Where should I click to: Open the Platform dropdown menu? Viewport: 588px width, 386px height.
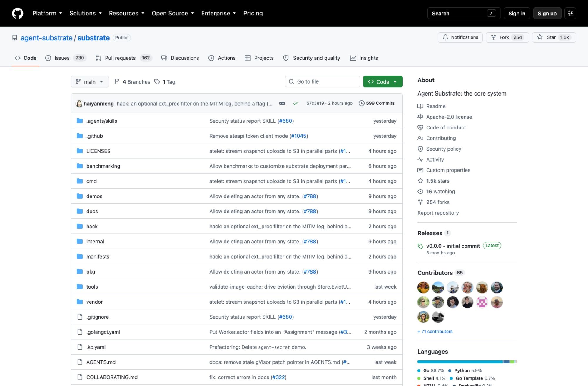47,13
